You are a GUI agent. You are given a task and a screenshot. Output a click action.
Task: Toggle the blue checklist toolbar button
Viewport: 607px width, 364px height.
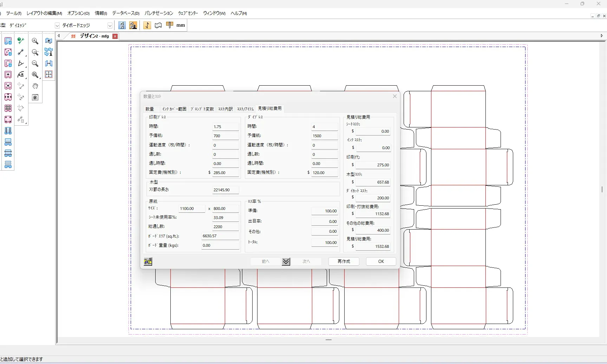coord(122,25)
